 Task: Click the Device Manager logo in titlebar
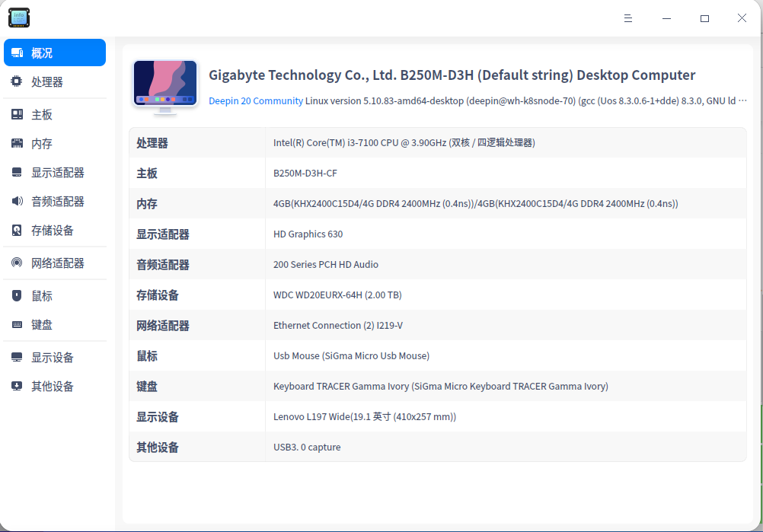[x=18, y=18]
